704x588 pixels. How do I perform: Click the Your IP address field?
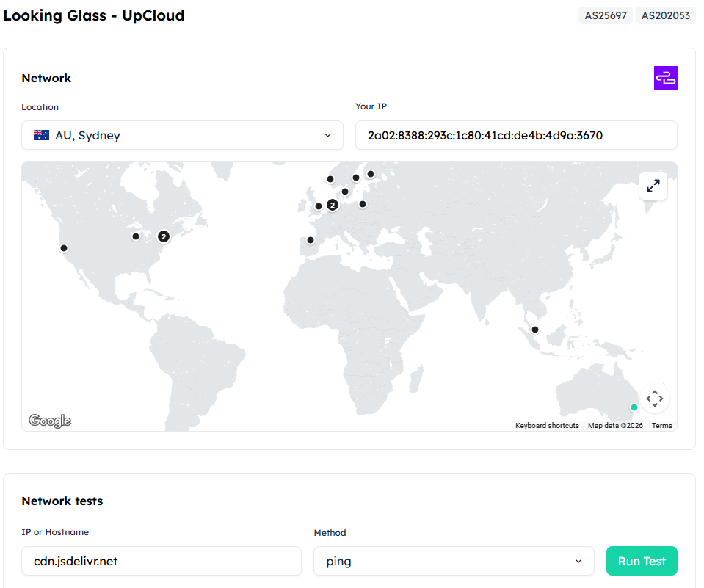coord(516,135)
